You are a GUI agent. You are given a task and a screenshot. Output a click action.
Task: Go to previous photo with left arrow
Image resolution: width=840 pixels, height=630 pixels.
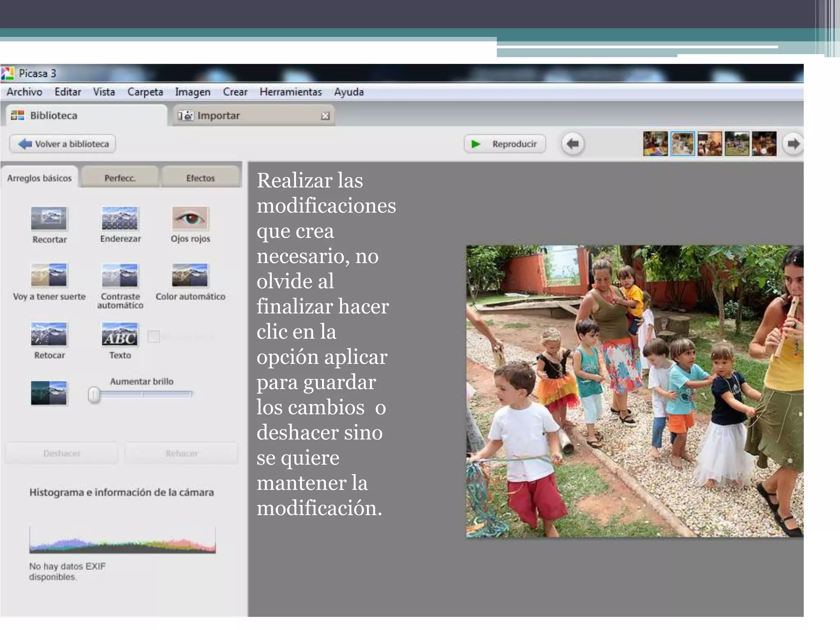pyautogui.click(x=573, y=144)
